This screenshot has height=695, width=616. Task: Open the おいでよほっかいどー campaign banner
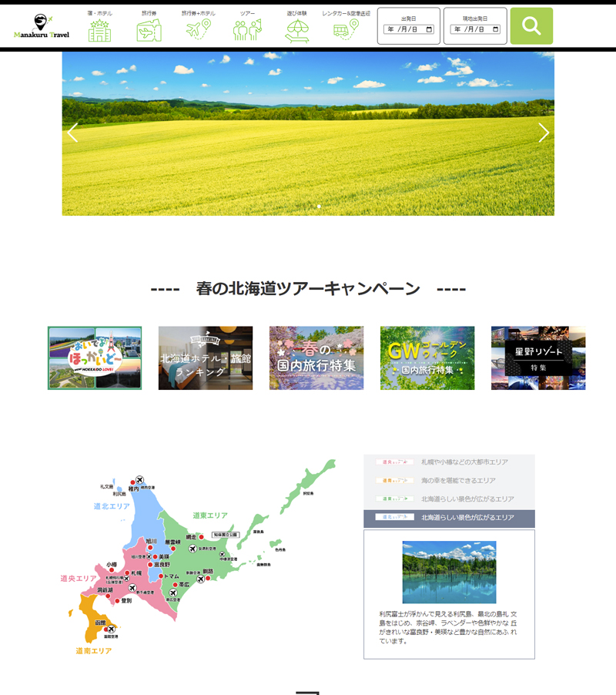coord(95,358)
